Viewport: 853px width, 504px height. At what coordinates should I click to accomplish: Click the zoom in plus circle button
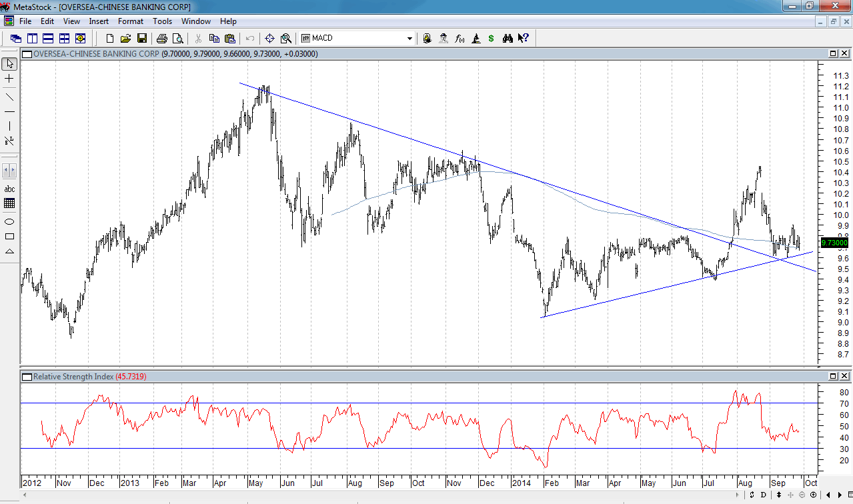[813, 495]
